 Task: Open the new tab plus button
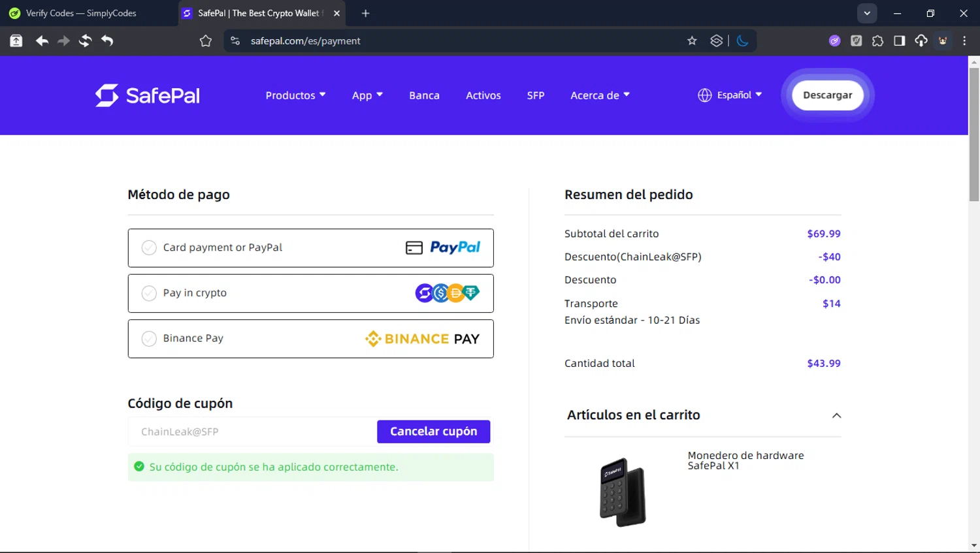pyautogui.click(x=365, y=13)
